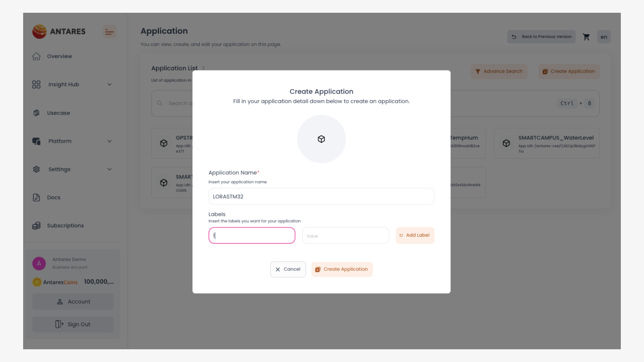
Task: Open the Docs page icon
Action: pyautogui.click(x=36, y=197)
